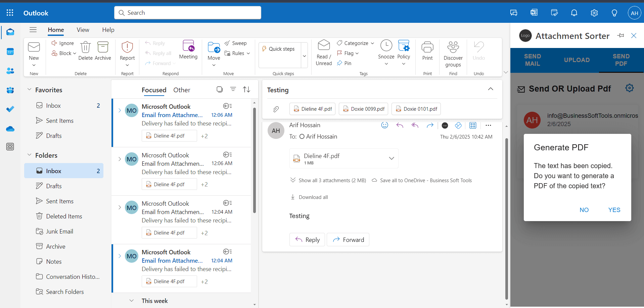The width and height of the screenshot is (644, 308).
Task: Collapse the Folders section
Action: [x=29, y=155]
